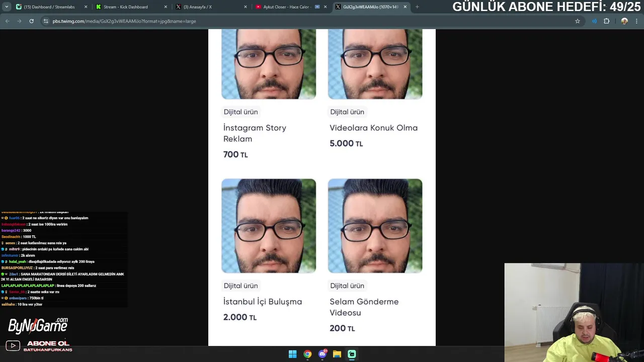The image size is (644, 362).
Task: Click chat message from LAPLAPLAPLAPLAPLAPLAPLAP
Action: (x=49, y=286)
